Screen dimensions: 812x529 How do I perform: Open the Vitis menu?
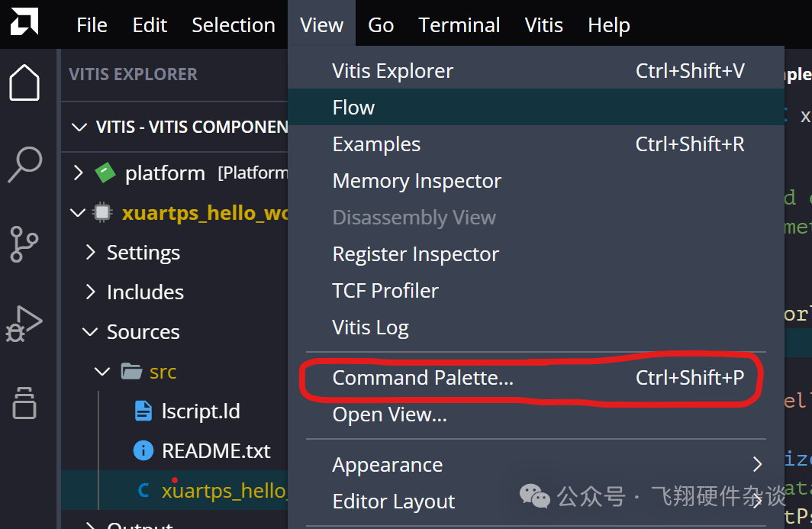(543, 25)
